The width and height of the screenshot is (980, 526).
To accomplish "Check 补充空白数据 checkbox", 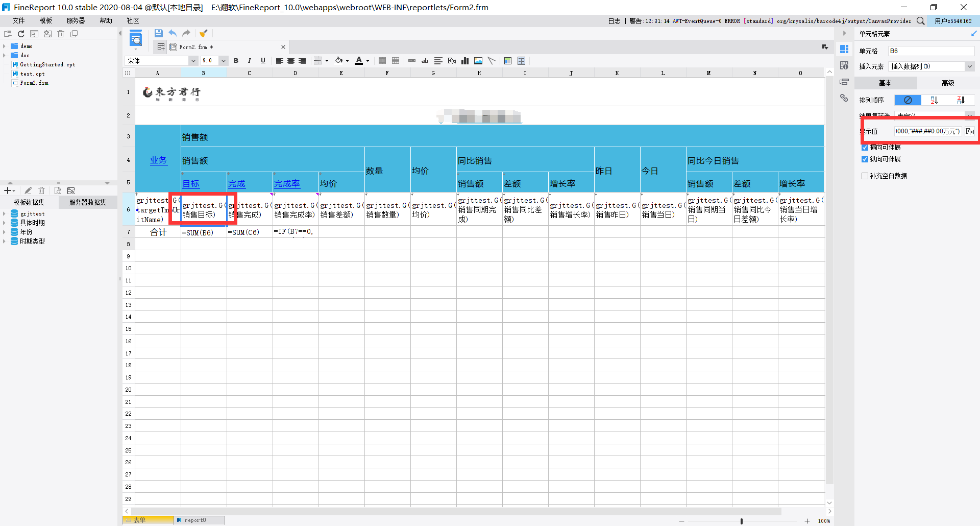I will (865, 176).
